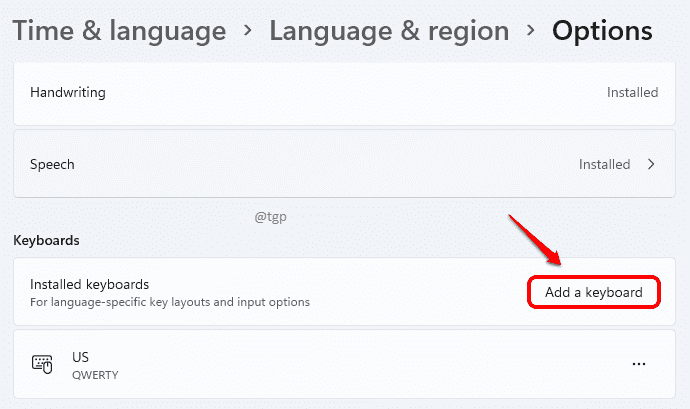Click the language-specific key layouts description
The image size is (690, 409).
pos(169,301)
